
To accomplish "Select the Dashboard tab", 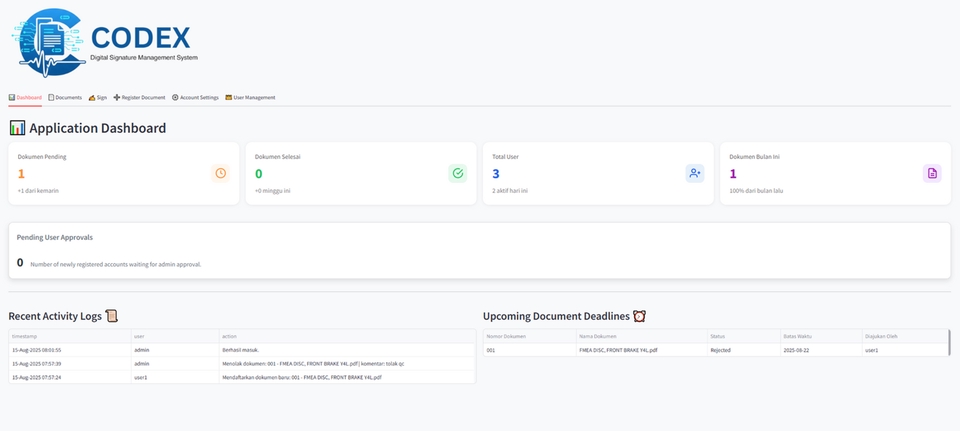I will (x=25, y=97).
